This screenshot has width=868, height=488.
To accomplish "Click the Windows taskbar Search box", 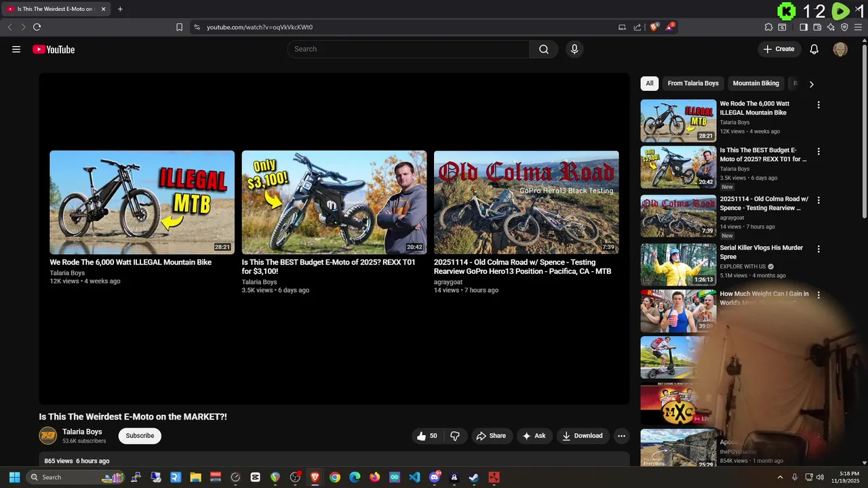I will pos(75,477).
